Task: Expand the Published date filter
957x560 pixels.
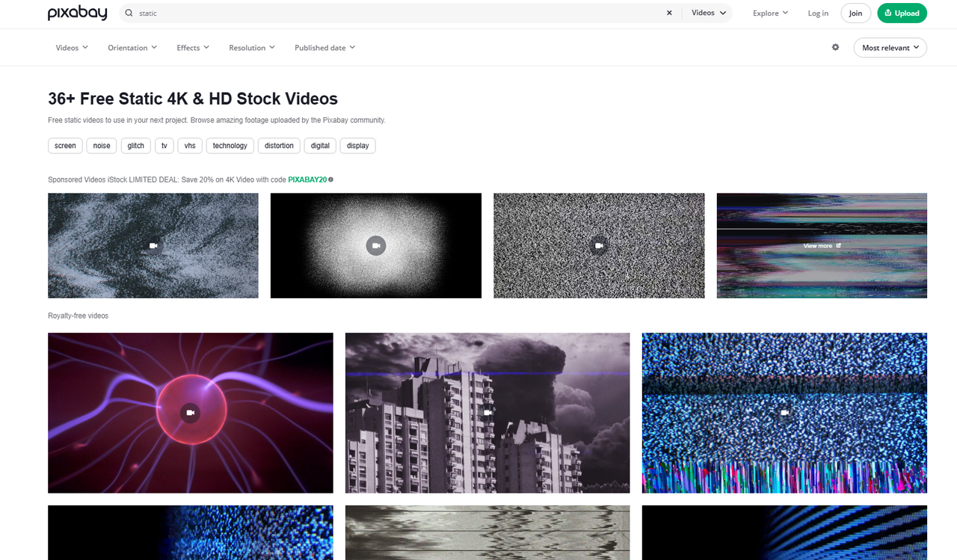Action: coord(324,47)
